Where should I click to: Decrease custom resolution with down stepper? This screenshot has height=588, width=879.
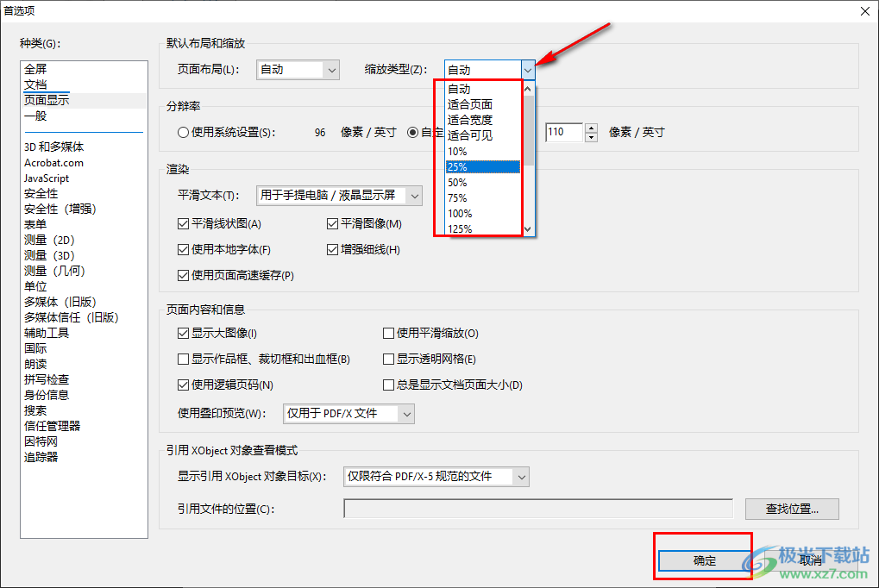(591, 137)
